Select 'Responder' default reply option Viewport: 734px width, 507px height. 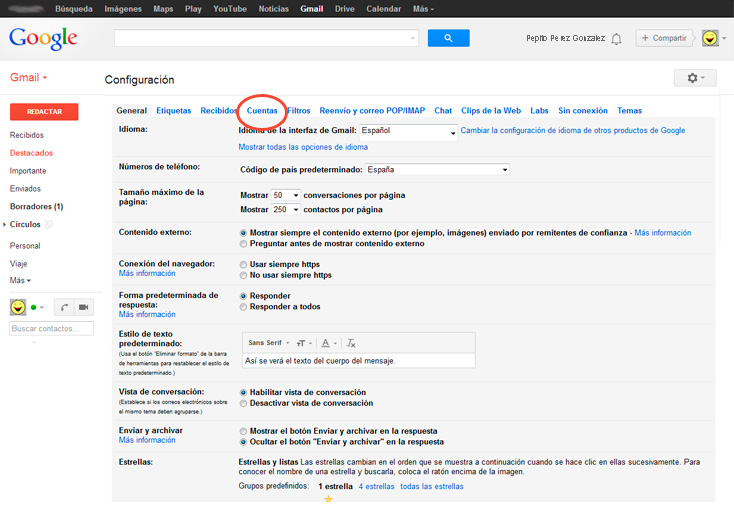(243, 296)
